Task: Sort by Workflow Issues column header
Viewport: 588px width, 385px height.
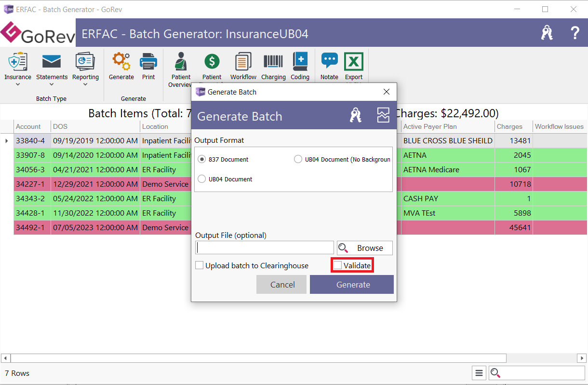Action: pos(560,126)
